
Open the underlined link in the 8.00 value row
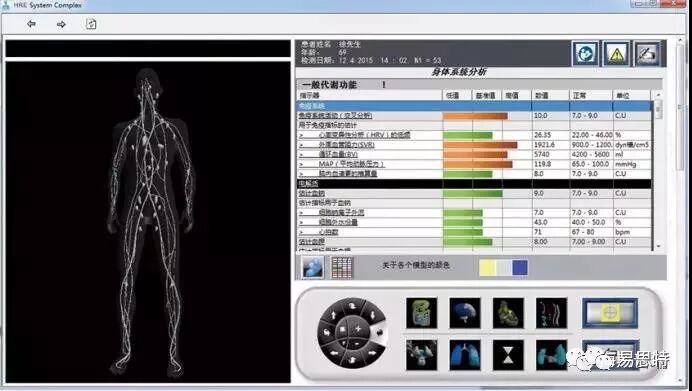[x=312, y=242]
